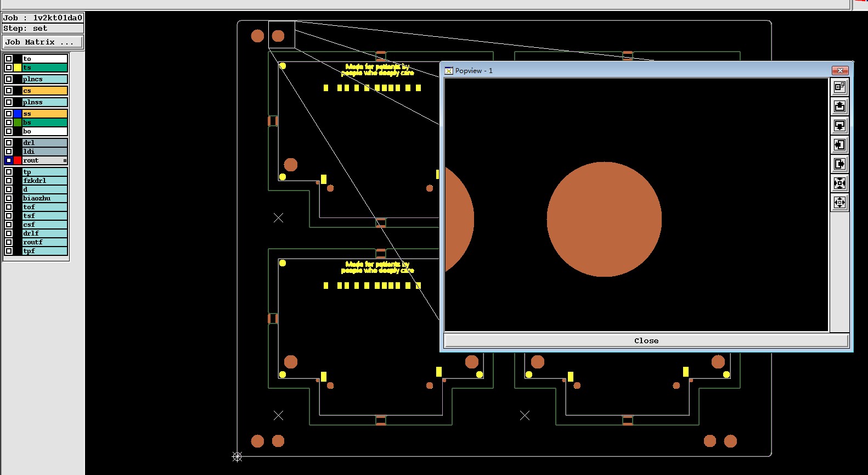Click the Popview window title icon
Viewport: 868px width, 475px height.
coord(449,71)
